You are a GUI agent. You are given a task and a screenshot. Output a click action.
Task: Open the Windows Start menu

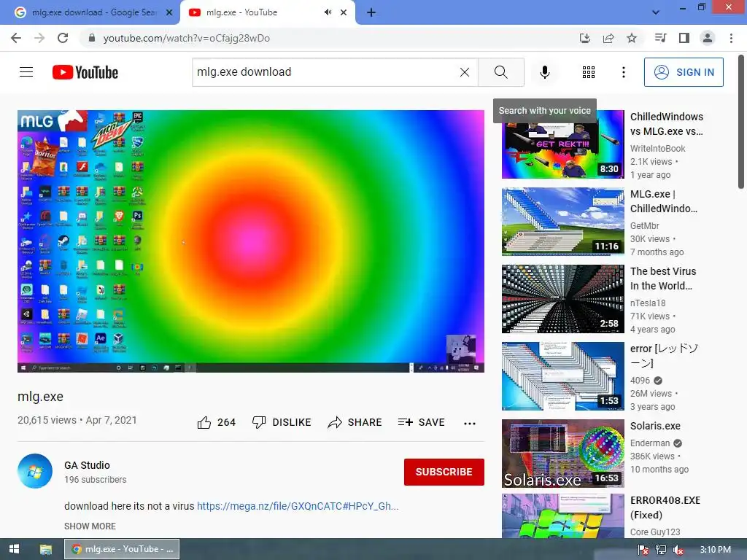15,549
